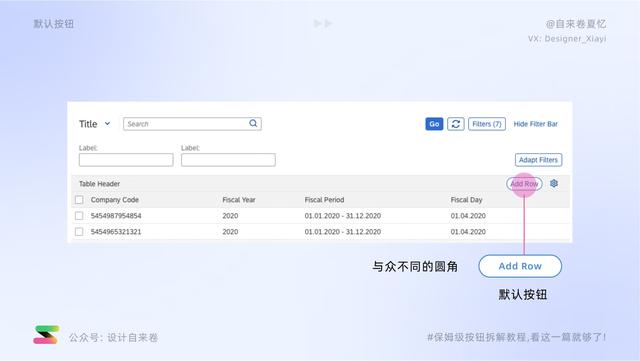Image resolution: width=640 pixels, height=361 pixels.
Task: Click the large Add Row pill button
Action: 520,266
